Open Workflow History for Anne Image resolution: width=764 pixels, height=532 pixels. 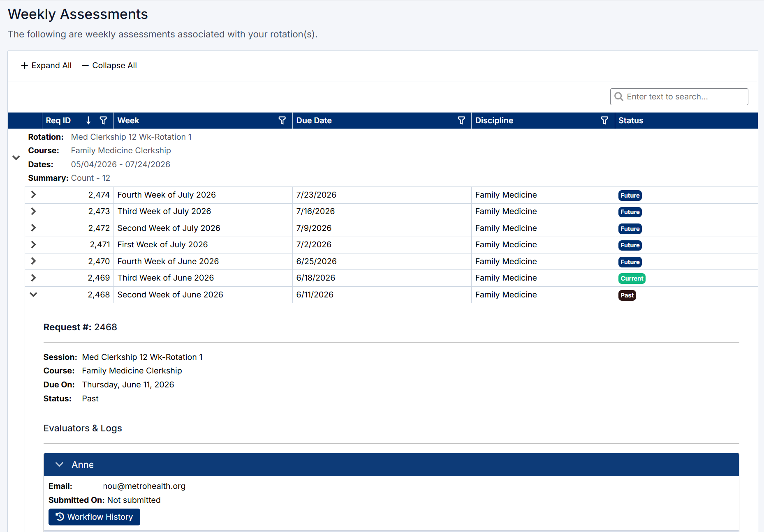pyautogui.click(x=94, y=517)
